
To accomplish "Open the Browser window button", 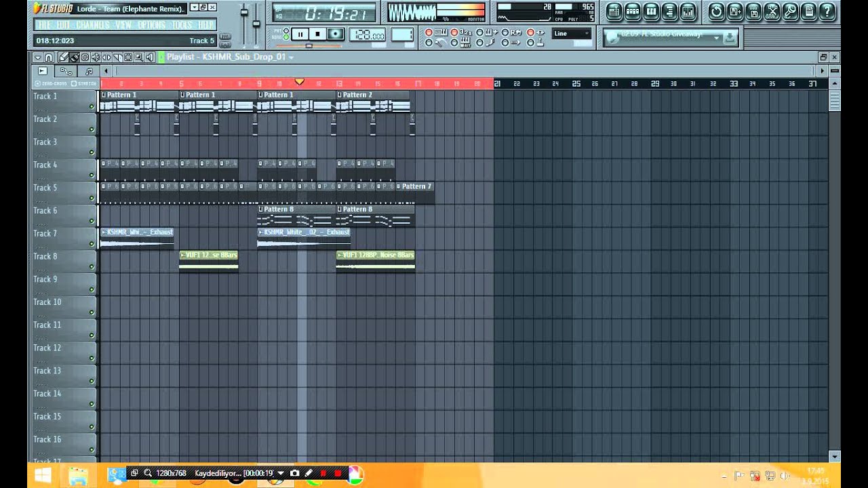I will pyautogui.click(x=669, y=12).
